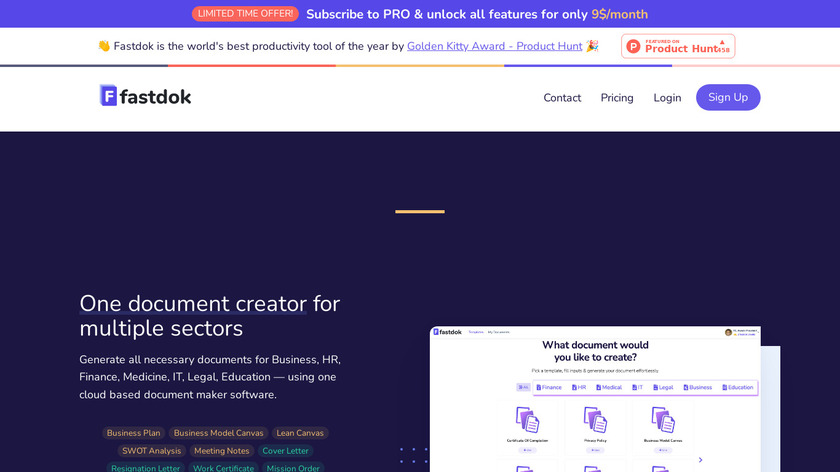Go to Login
Screen dimensions: 840x472
[x=667, y=98]
